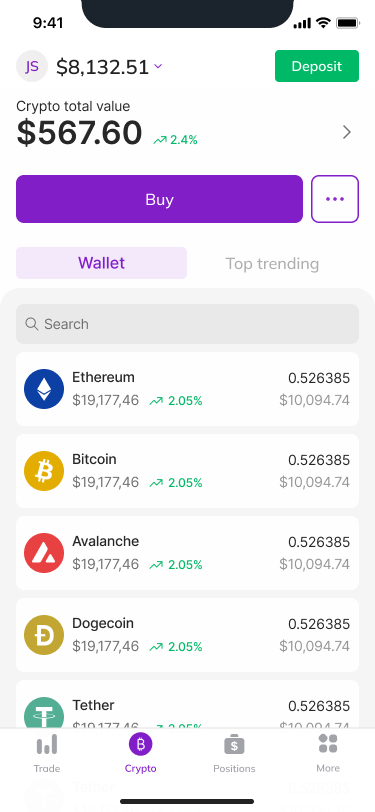Tap the Dogecoin coin icon
The width and height of the screenshot is (375, 812).
tap(44, 635)
